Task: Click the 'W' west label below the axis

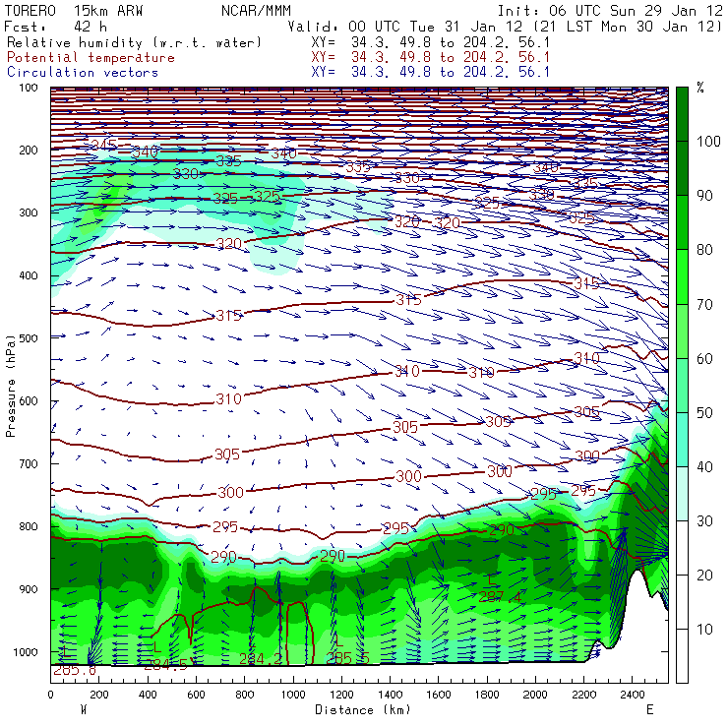Action: coord(84,710)
